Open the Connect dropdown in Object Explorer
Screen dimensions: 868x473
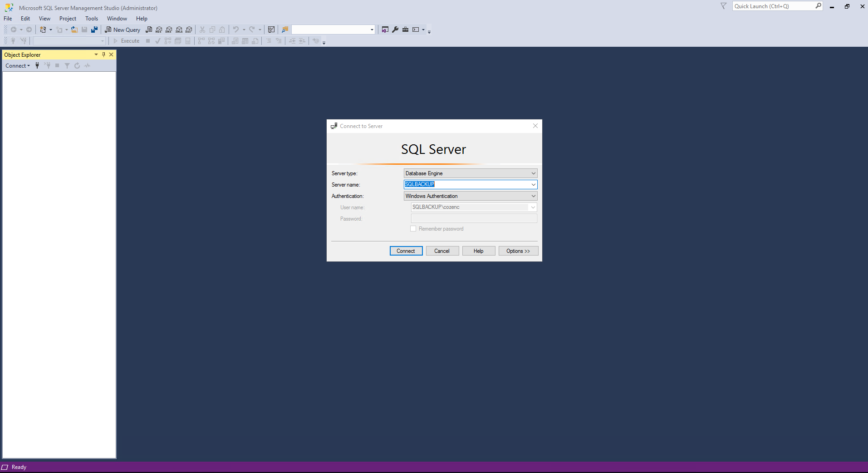coord(18,65)
